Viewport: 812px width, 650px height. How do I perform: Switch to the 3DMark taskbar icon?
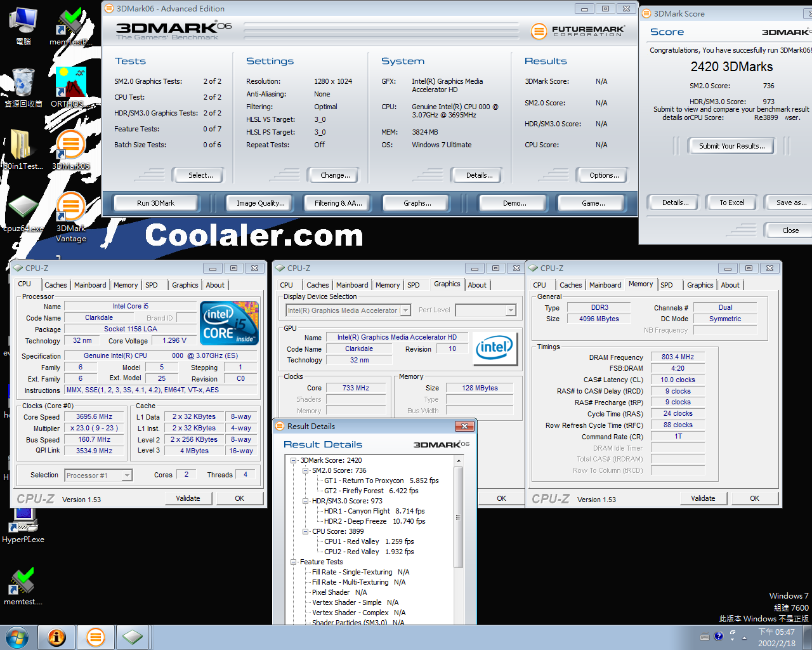(95, 637)
